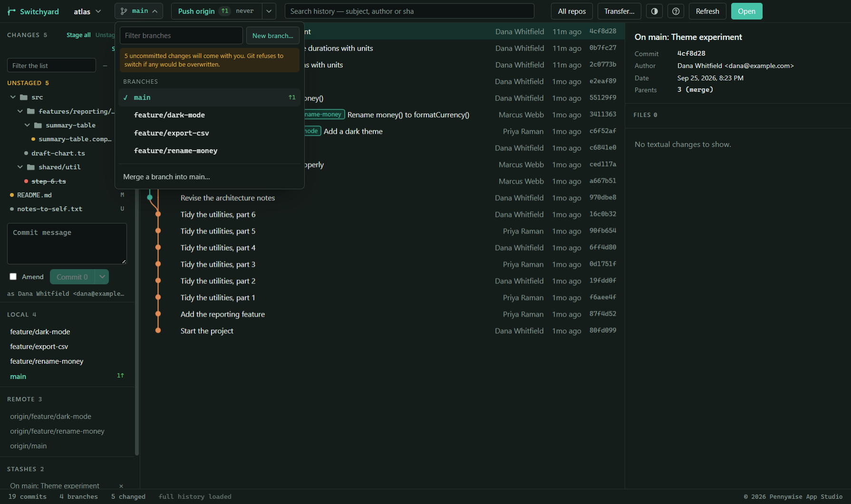851x504 pixels.
Task: Toggle the light/dark theme icon
Action: tap(655, 11)
